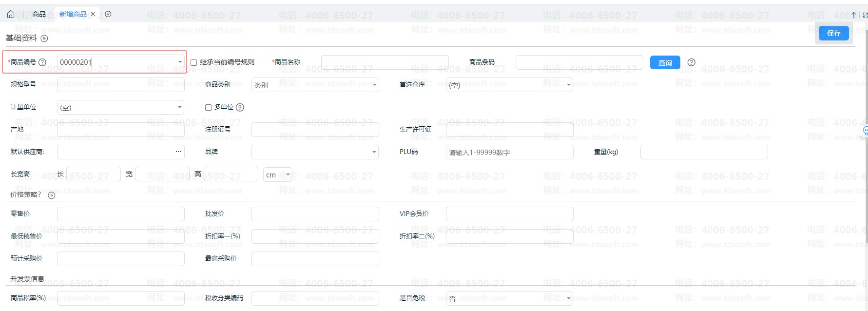The width and height of the screenshot is (868, 311).
Task: Click the 查询 button
Action: [665, 62]
